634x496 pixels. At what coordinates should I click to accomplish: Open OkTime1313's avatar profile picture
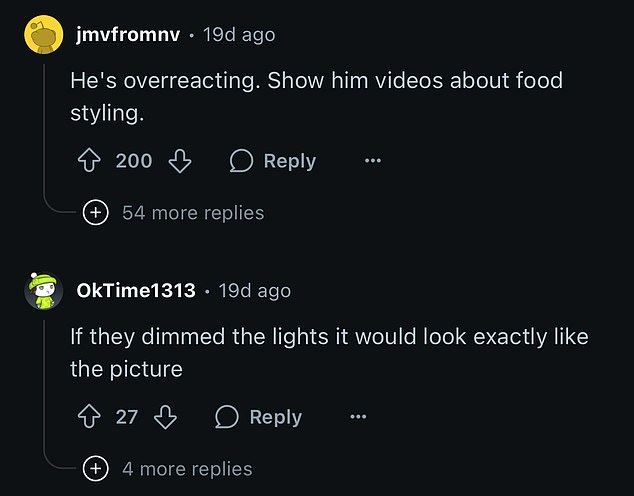click(x=42, y=291)
